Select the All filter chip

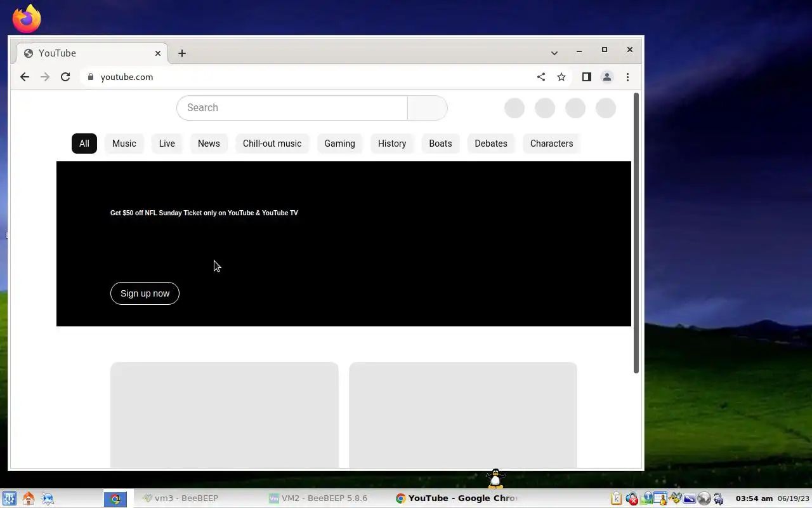tap(84, 144)
